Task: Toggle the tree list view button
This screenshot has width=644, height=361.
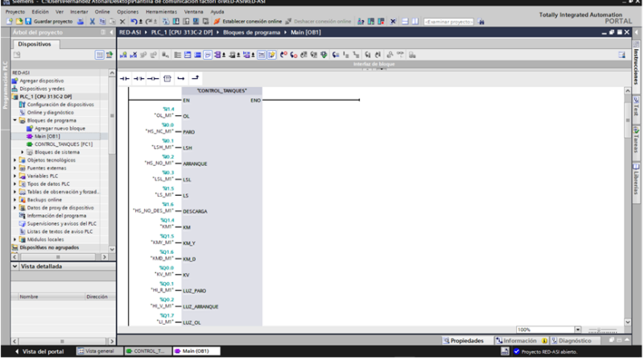Action: point(99,55)
